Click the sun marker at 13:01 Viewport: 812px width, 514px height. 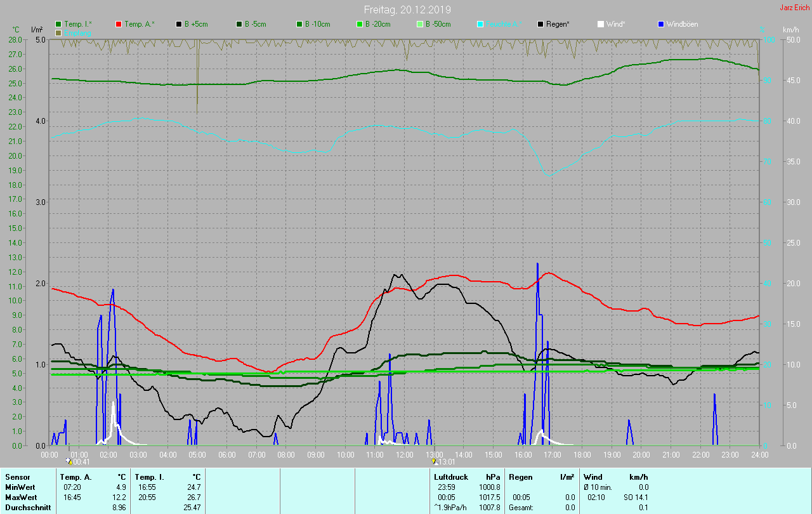[434, 461]
